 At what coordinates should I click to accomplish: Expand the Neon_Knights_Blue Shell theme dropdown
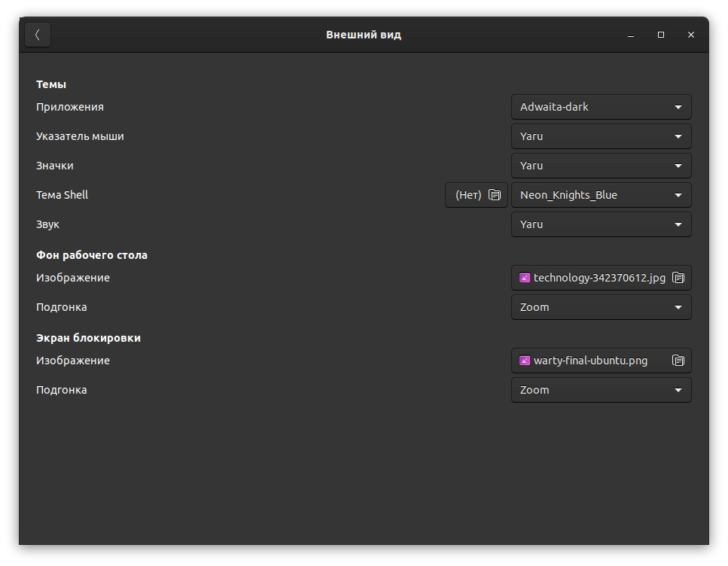pos(601,195)
